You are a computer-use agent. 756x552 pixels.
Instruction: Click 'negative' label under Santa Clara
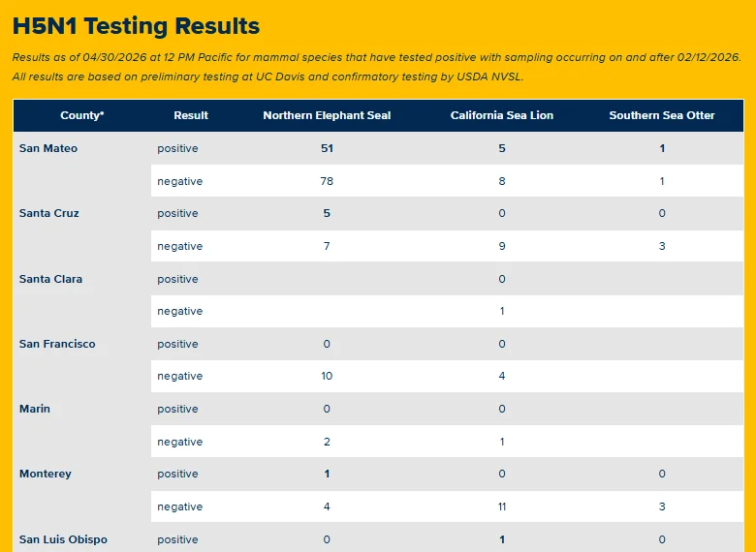[180, 311]
